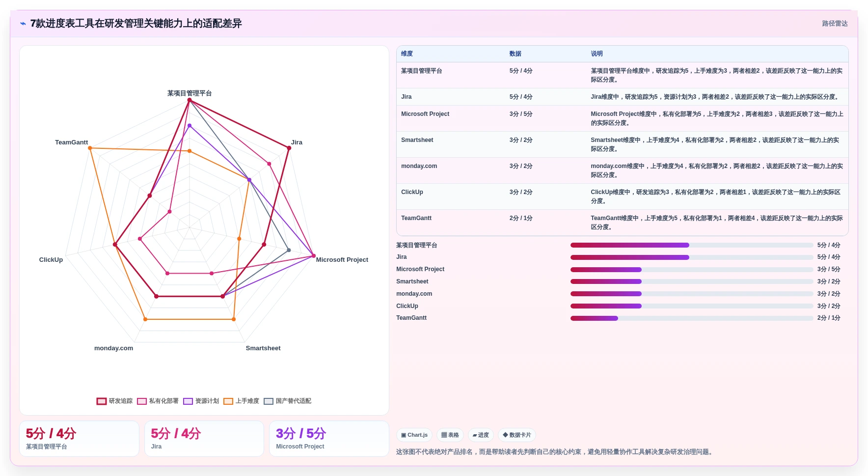Viewport: 868px width, 476px height.
Task: Toggle the 国产替代适配 legend swatch
Action: pos(269,401)
